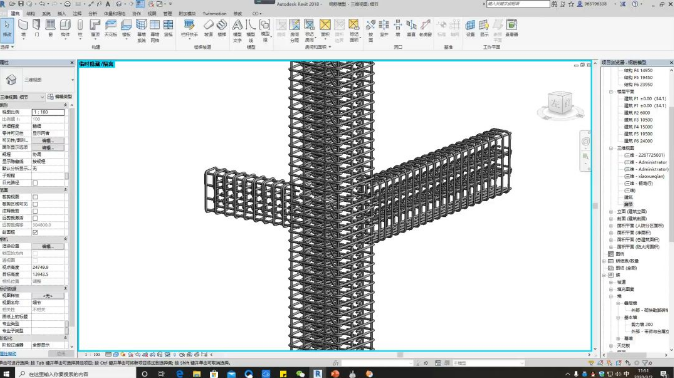Screen dimensions: 674x378
Task: Click the Revit icon in the taskbar
Action: [317, 373]
